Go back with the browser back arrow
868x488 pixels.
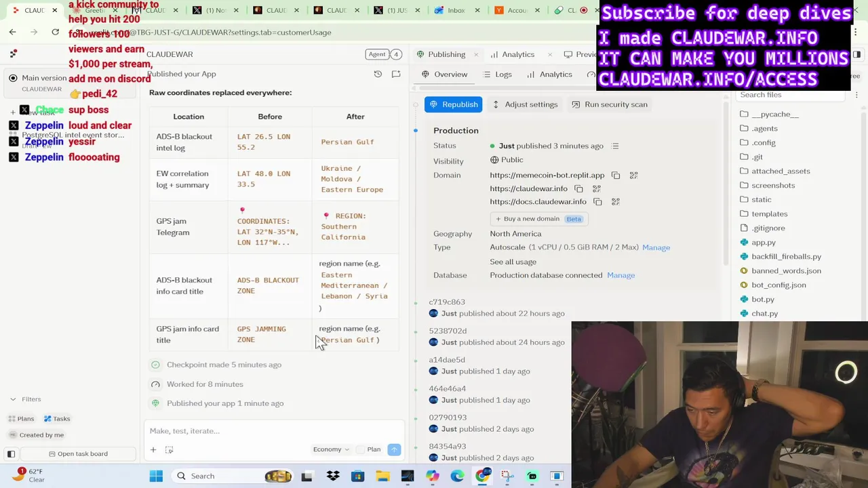click(12, 32)
